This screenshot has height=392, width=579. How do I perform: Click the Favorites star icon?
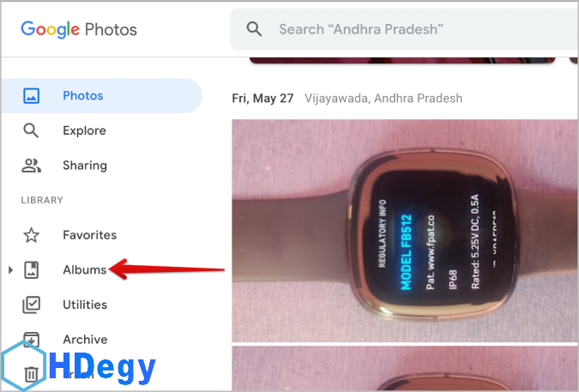coord(32,235)
